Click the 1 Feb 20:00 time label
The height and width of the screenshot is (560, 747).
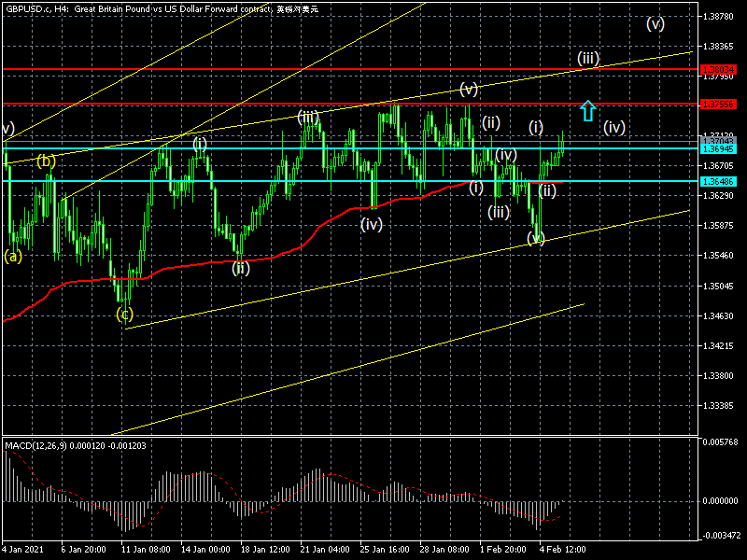coord(503,549)
